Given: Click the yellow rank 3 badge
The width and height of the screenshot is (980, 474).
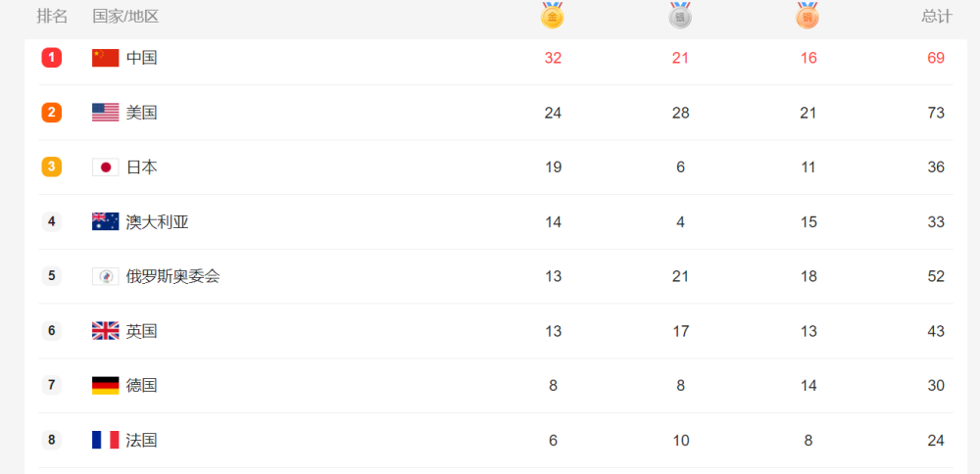Looking at the screenshot, I should coord(51,167).
